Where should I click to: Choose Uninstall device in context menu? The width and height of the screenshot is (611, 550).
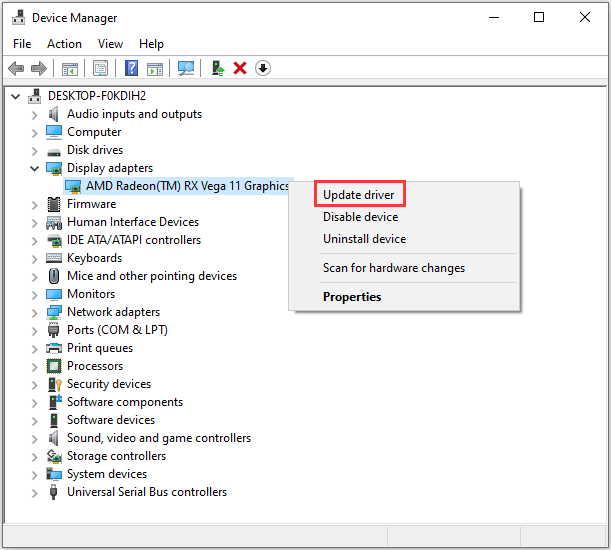tap(364, 239)
